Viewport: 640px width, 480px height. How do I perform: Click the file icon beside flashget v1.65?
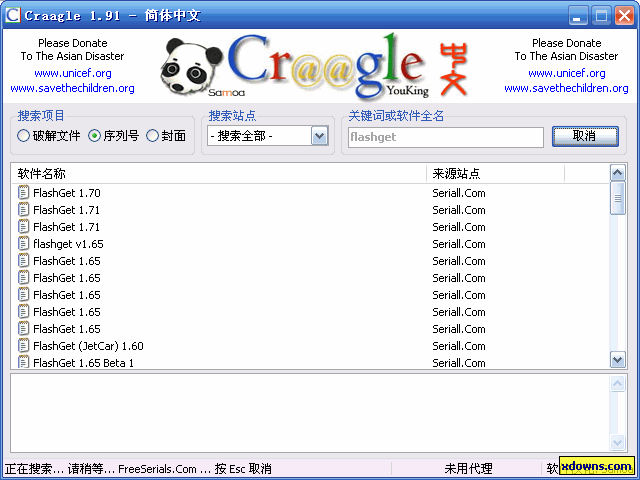(x=24, y=244)
